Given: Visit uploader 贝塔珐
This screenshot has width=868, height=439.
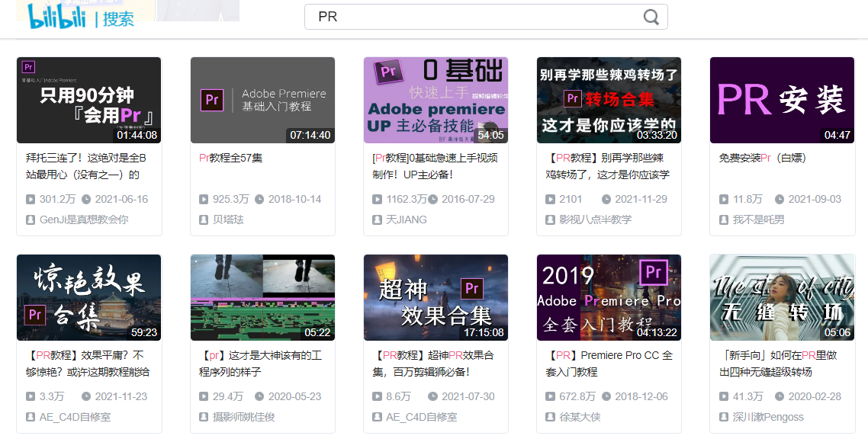Looking at the screenshot, I should coord(228,219).
